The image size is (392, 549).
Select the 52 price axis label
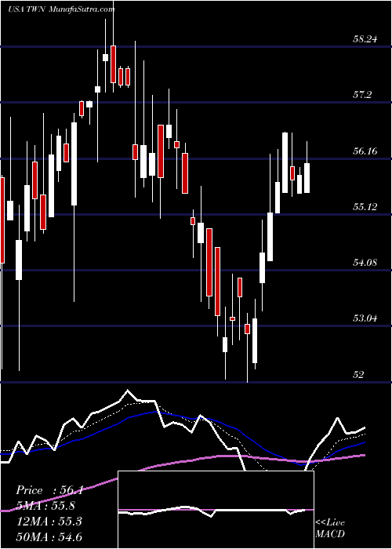point(358,375)
